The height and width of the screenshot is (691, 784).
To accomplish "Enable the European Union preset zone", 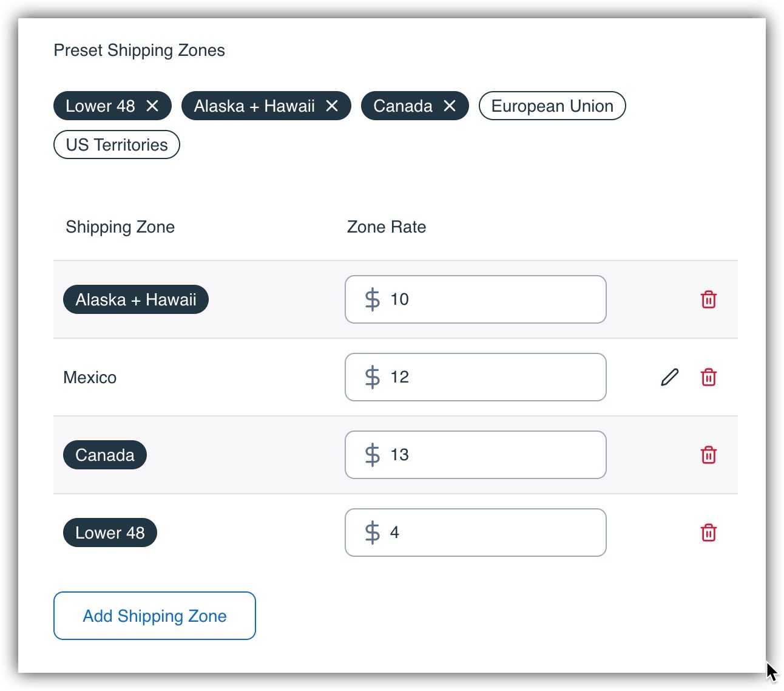I will tap(552, 106).
